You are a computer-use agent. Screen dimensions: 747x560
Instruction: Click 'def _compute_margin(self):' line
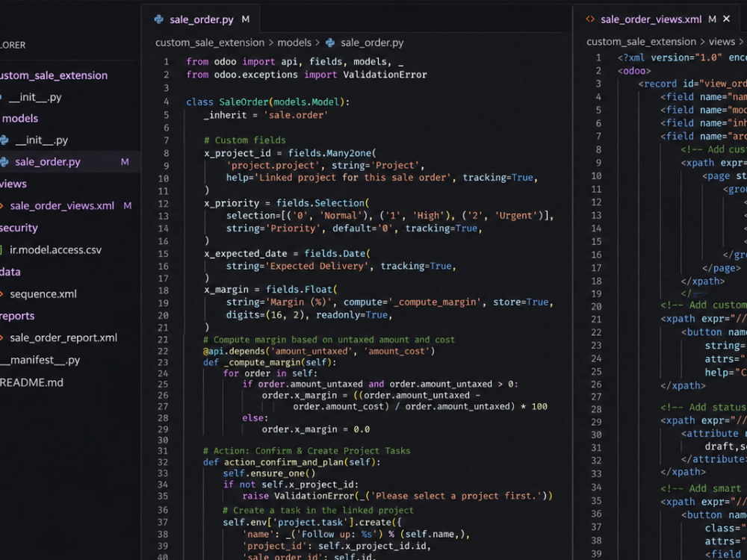(270, 362)
